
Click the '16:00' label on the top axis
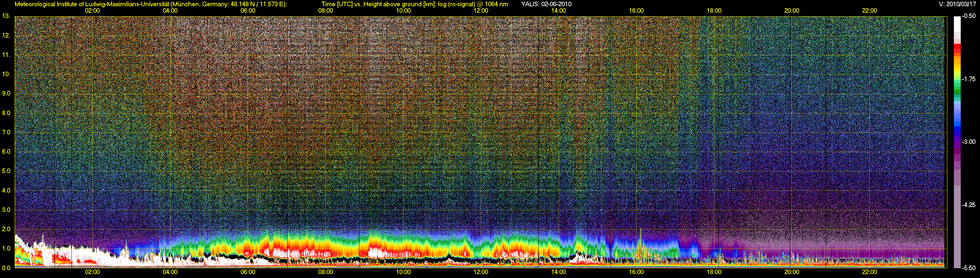[x=636, y=11]
